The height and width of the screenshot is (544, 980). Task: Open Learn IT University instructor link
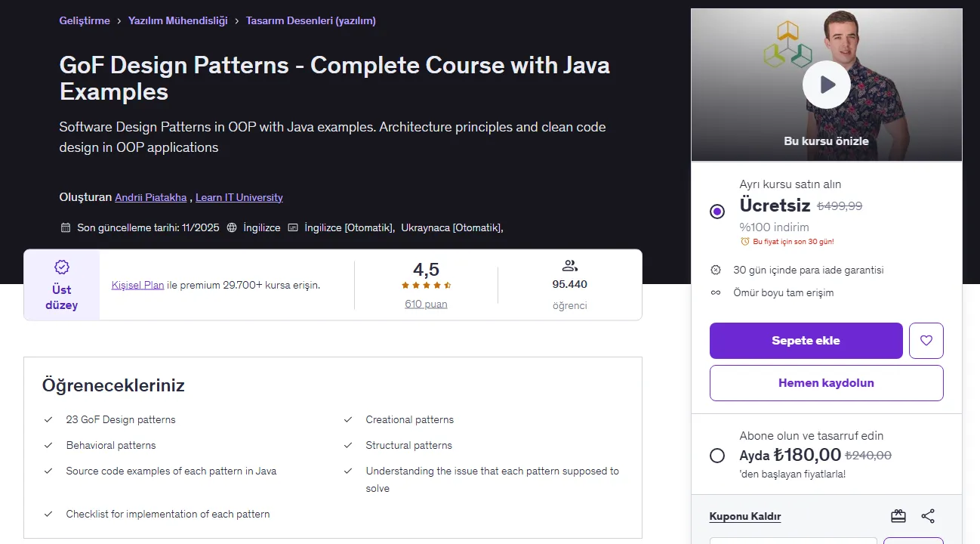coord(239,197)
